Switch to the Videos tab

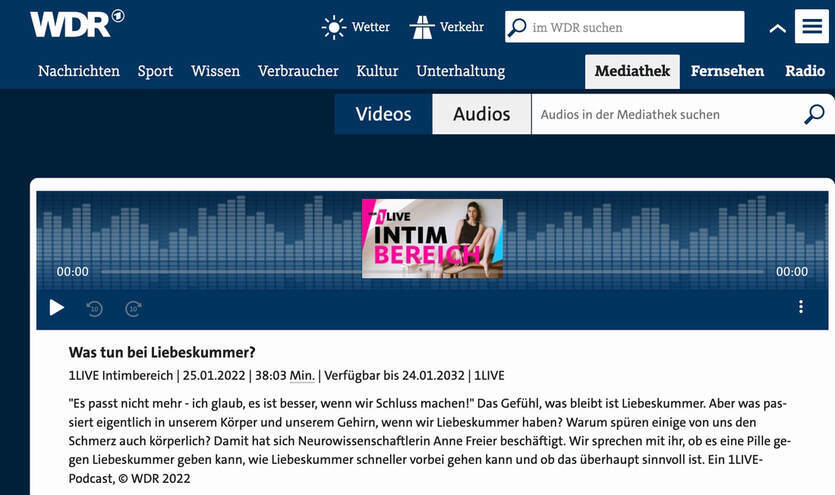click(383, 114)
